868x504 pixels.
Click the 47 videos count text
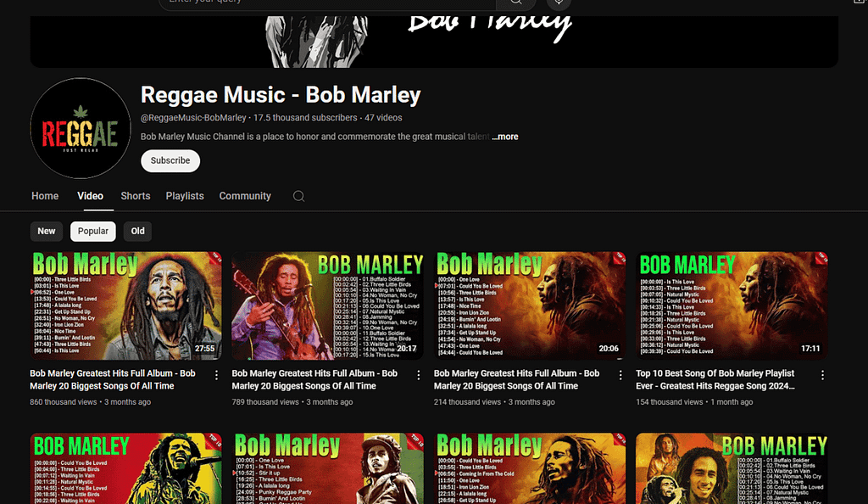pyautogui.click(x=383, y=118)
